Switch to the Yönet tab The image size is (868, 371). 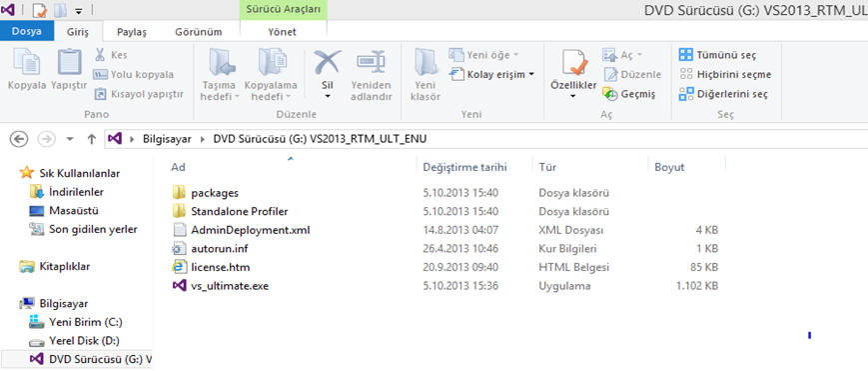click(x=283, y=32)
